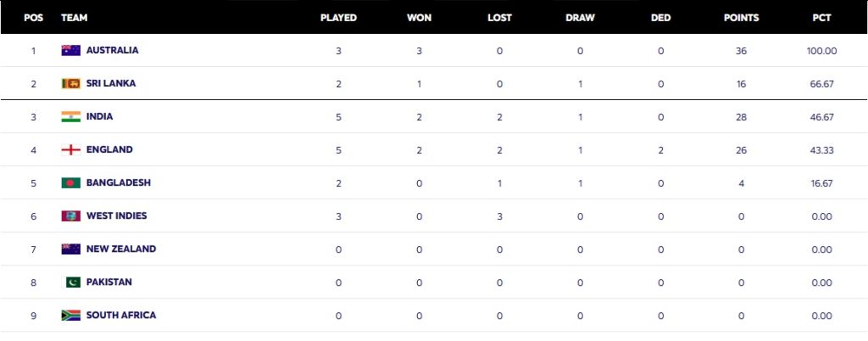Image resolution: width=868 pixels, height=341 pixels.
Task: Open the SOUTH AFRICA team name link
Action: 121,316
